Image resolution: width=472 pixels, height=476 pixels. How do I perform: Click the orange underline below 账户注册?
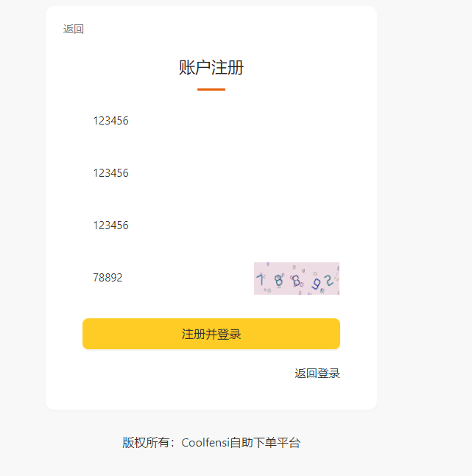(x=211, y=90)
